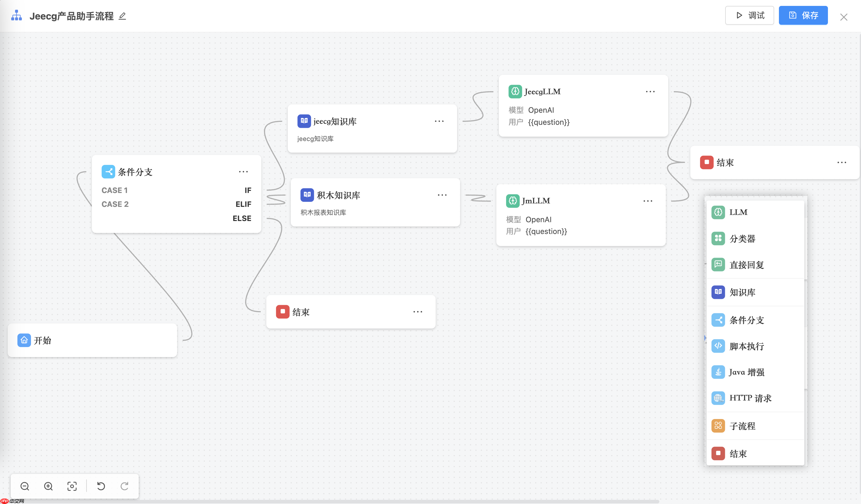The image size is (861, 504).
Task: Redo the reverted canvas change
Action: coord(125,486)
